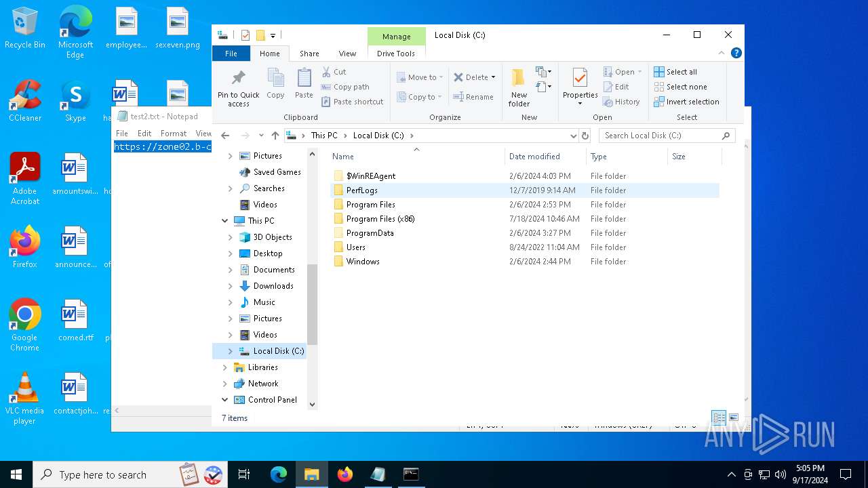Select Documents in navigation pane

[x=274, y=270]
